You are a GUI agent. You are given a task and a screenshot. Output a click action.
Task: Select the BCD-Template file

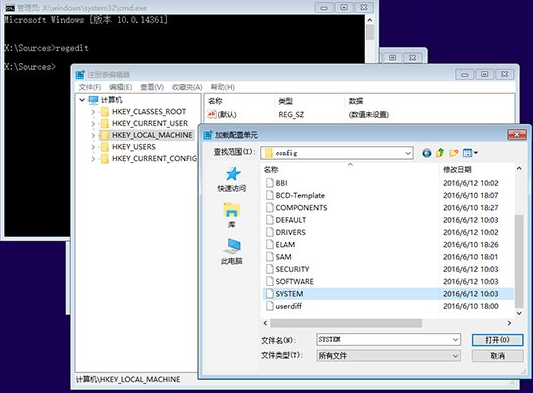coord(300,195)
